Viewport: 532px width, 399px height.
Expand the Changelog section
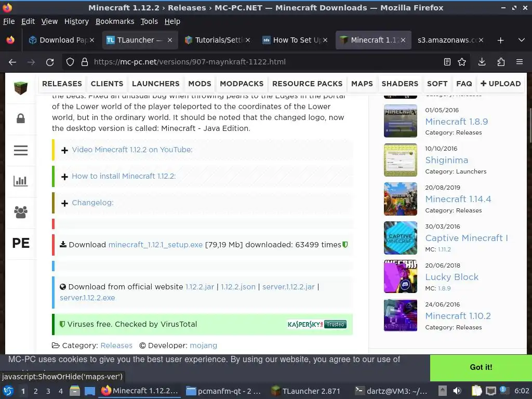click(x=92, y=203)
